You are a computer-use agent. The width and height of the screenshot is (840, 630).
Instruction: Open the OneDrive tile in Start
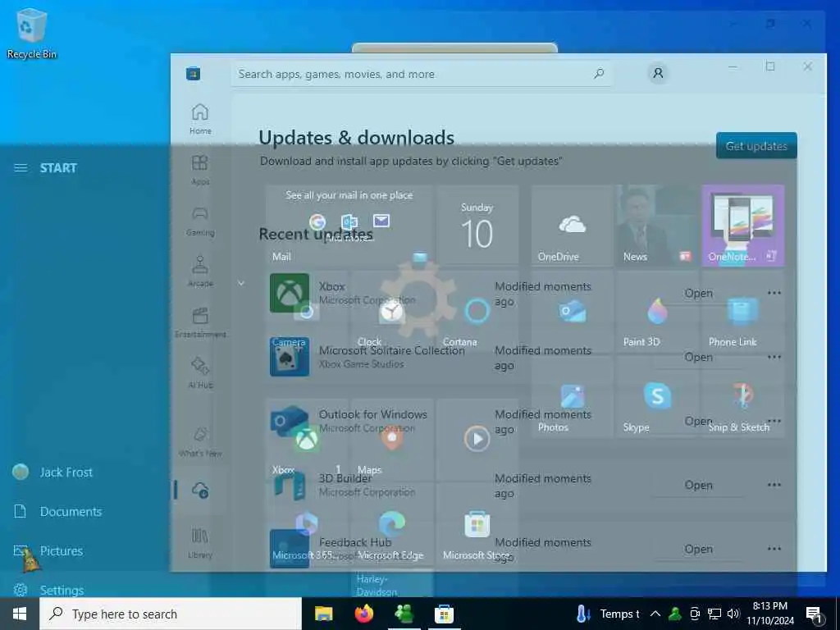572,225
